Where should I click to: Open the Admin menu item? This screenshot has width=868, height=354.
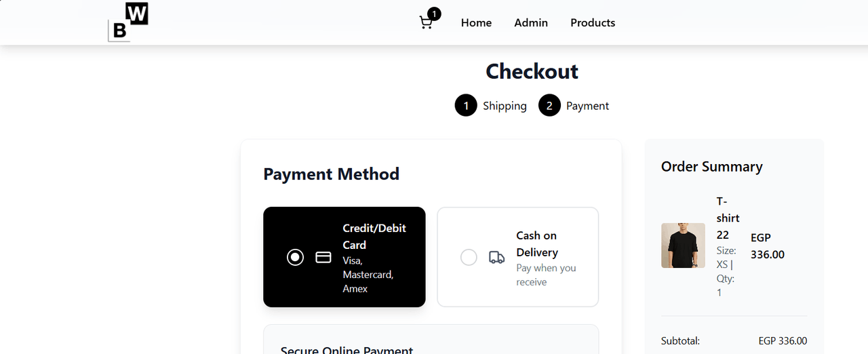pos(531,23)
